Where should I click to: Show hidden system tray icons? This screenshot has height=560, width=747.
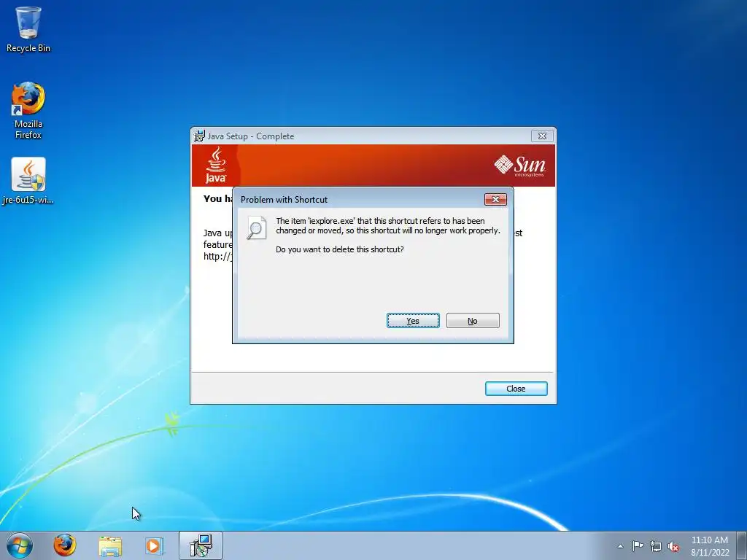[620, 546]
